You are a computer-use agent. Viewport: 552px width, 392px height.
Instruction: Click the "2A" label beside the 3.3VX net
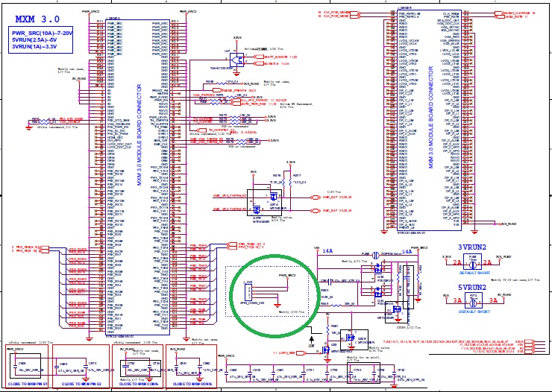point(457,262)
